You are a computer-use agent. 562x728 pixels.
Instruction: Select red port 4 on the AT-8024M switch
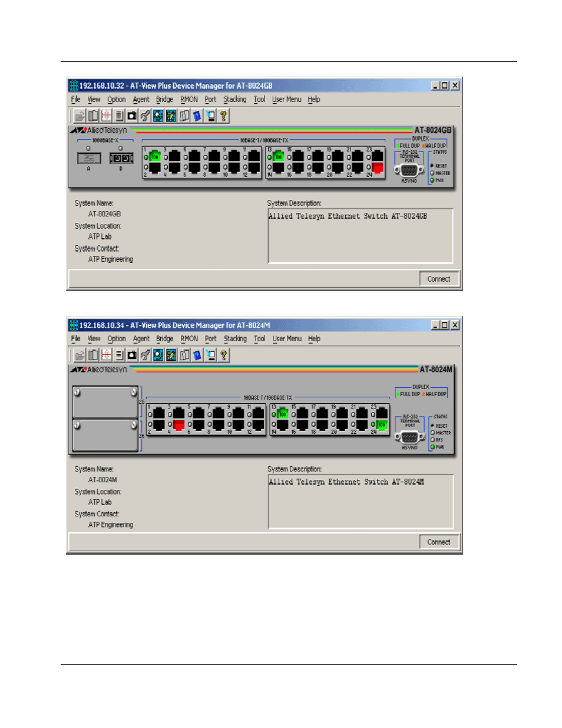coord(178,424)
